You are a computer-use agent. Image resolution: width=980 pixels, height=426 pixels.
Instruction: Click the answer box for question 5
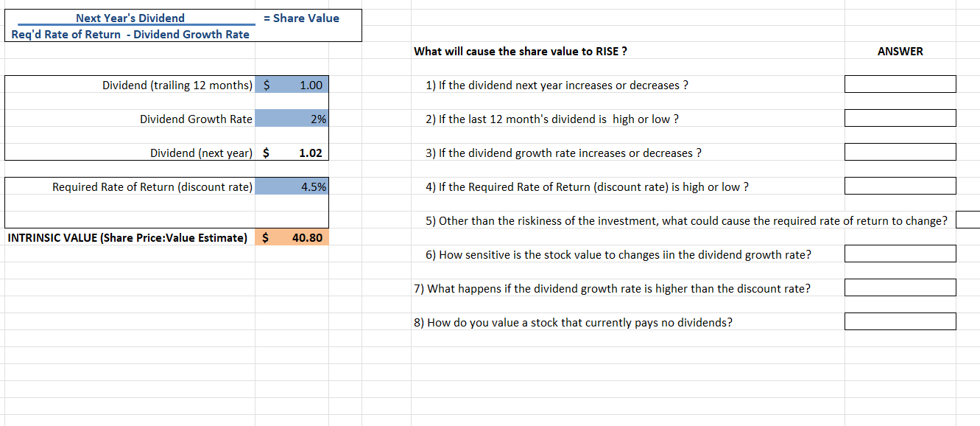(x=968, y=219)
